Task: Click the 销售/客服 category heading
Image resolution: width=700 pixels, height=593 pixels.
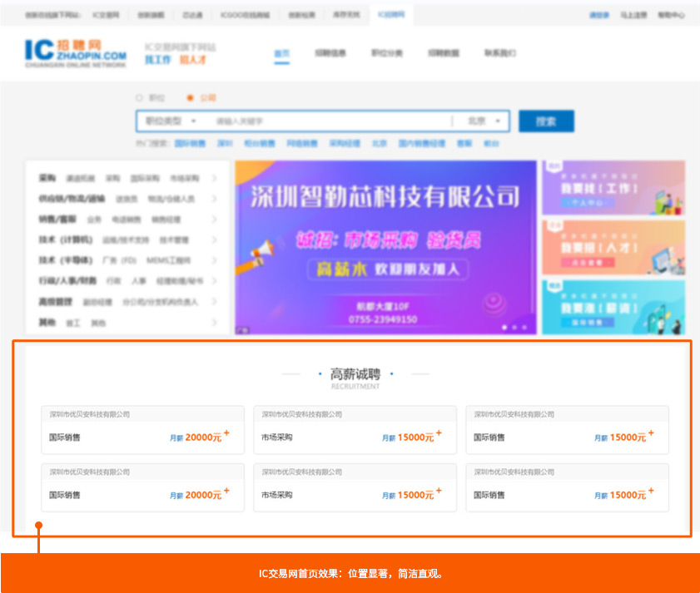Action: [57, 219]
